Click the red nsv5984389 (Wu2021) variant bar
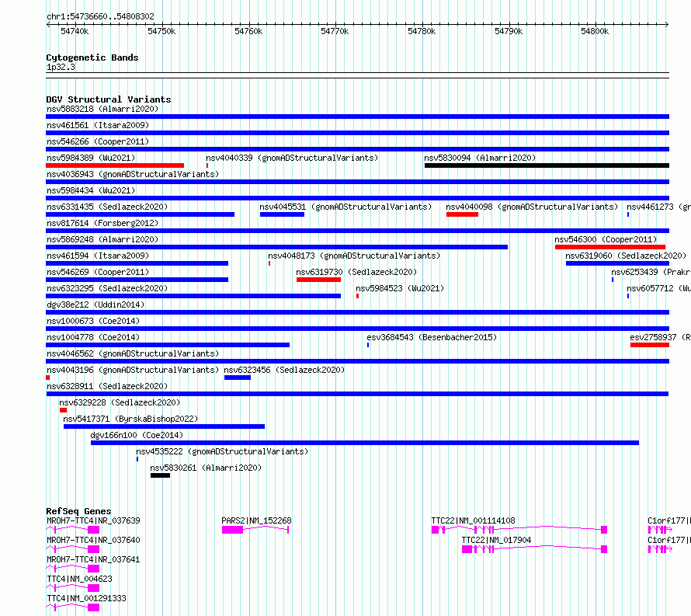The height and width of the screenshot is (616, 691). point(115,165)
